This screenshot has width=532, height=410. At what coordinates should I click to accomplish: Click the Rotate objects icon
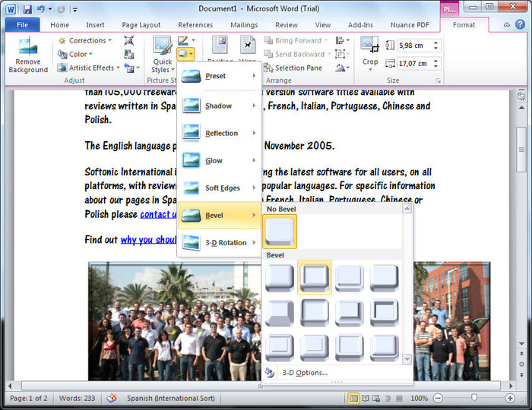[x=342, y=68]
